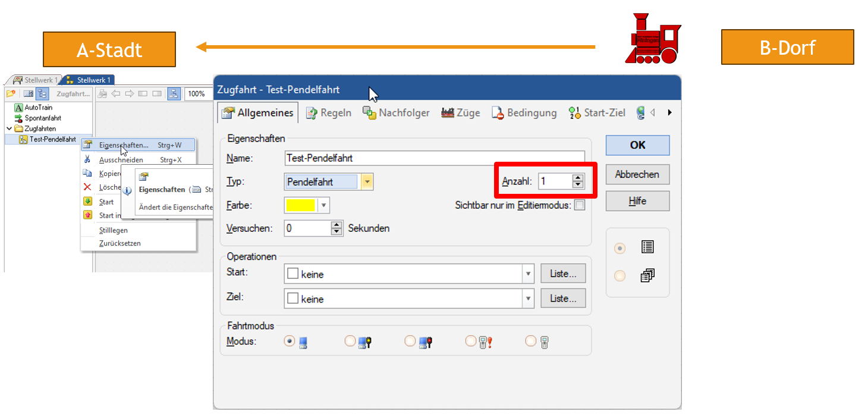
Task: Click the Liste button beside Ziel
Action: coord(562,298)
